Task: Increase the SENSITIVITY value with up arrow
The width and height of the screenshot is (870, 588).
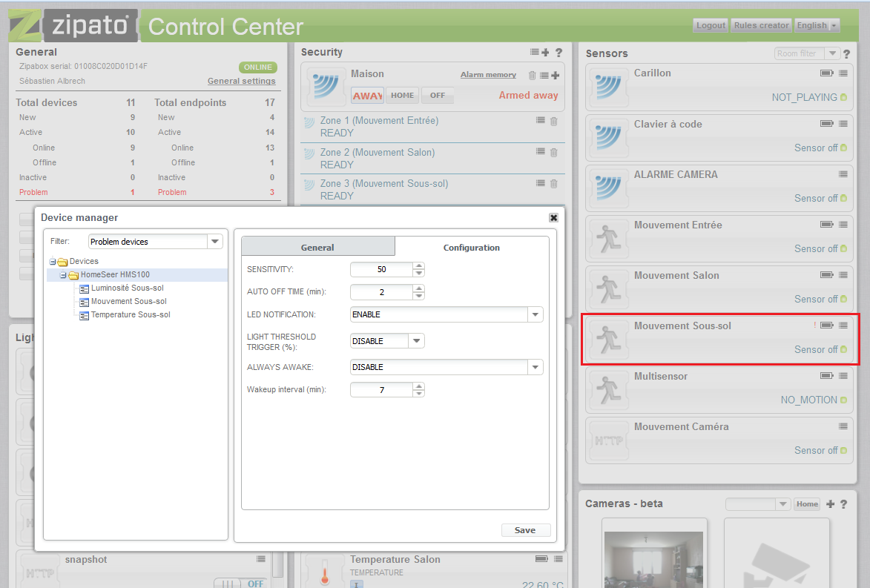Action: [x=419, y=265]
